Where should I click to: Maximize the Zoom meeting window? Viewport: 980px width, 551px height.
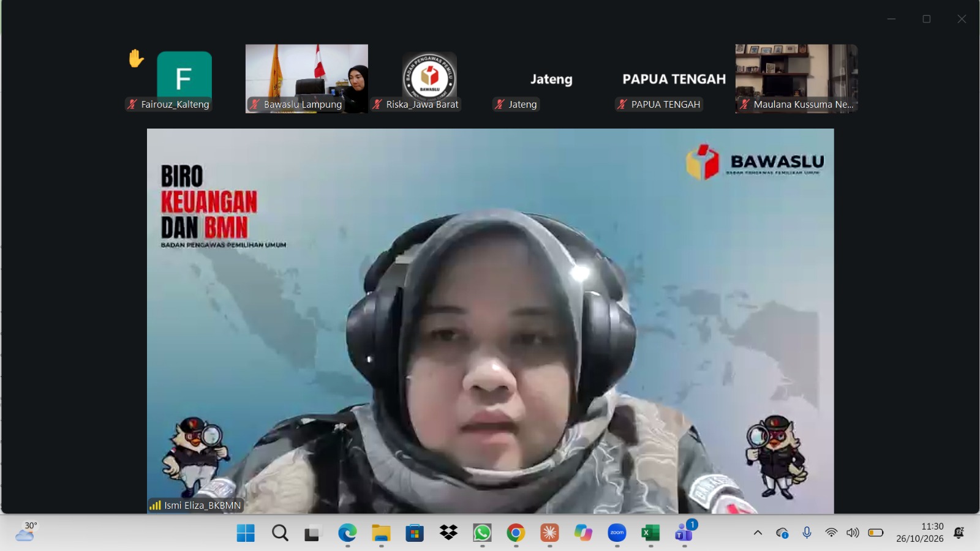pyautogui.click(x=927, y=19)
